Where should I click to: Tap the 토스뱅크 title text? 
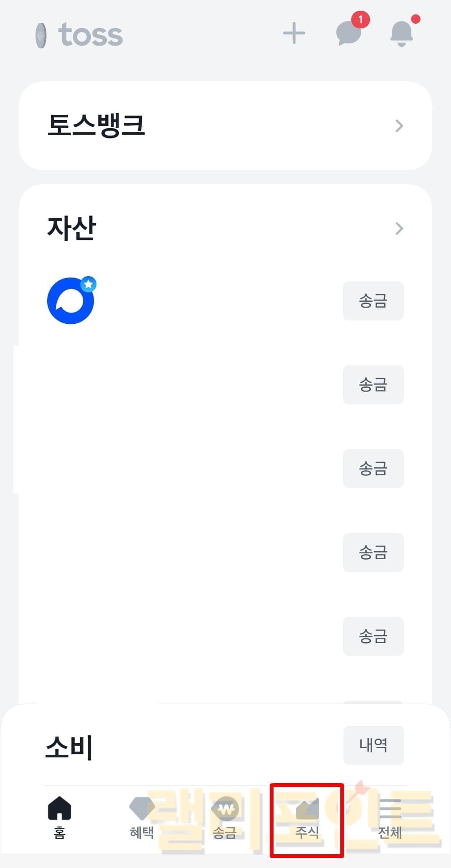point(96,125)
